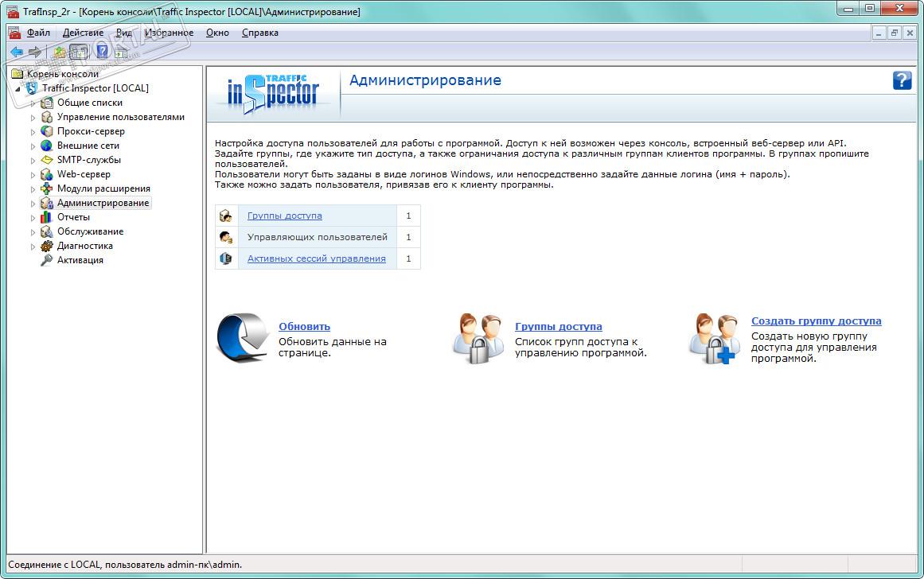Click the icon in the Управляющих пользователей row
The height and width of the screenshot is (579, 924).
226,237
